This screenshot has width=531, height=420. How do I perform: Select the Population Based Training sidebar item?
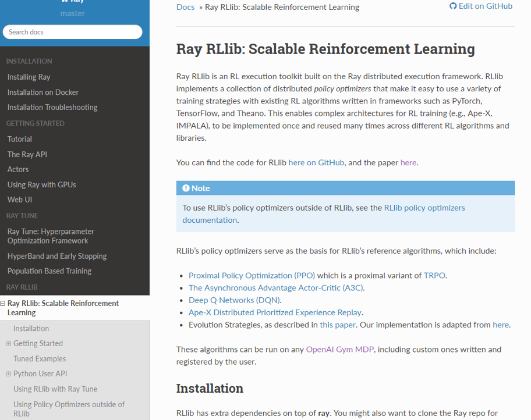pos(49,270)
